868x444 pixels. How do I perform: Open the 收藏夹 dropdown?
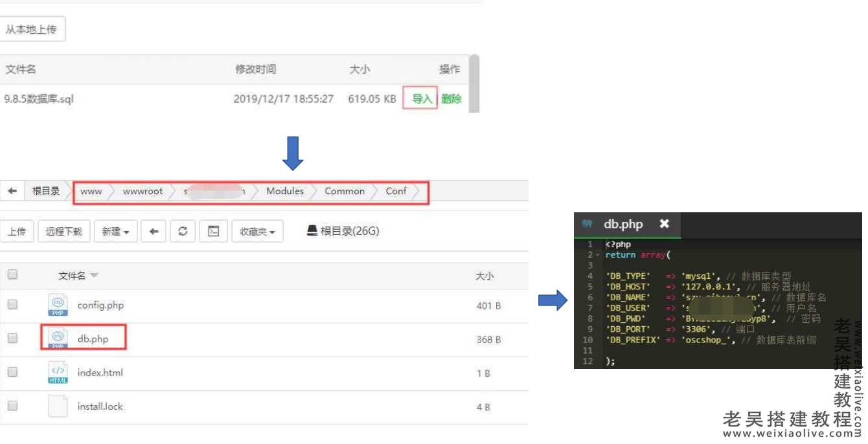pyautogui.click(x=257, y=231)
